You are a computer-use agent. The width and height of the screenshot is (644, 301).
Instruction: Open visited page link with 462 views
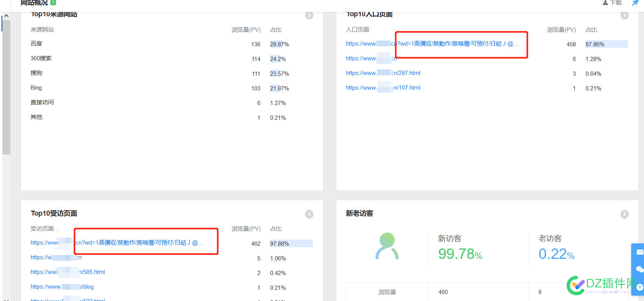coord(116,243)
